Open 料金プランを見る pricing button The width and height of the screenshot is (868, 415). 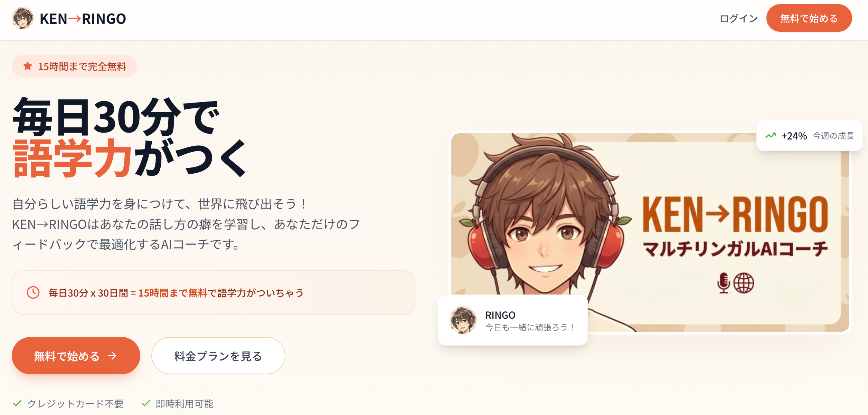click(218, 356)
